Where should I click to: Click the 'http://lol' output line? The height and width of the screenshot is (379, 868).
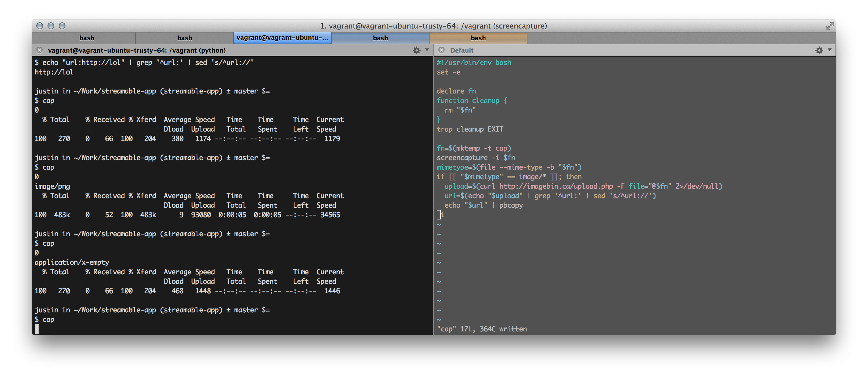(54, 72)
